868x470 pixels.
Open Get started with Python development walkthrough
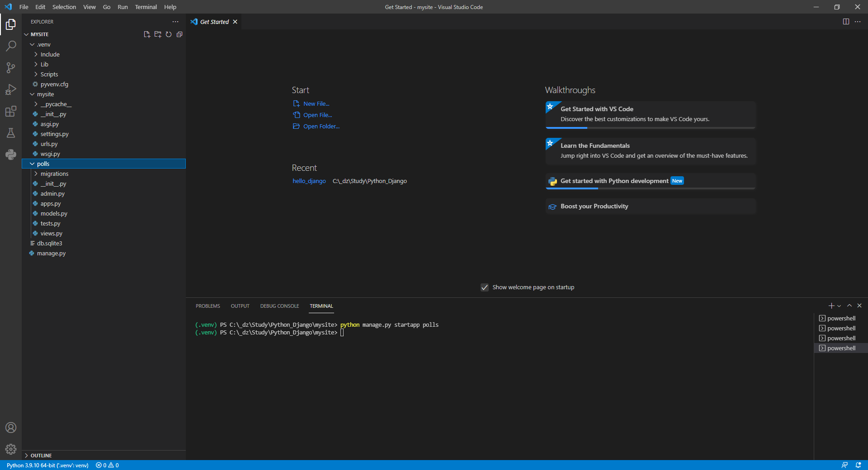651,181
